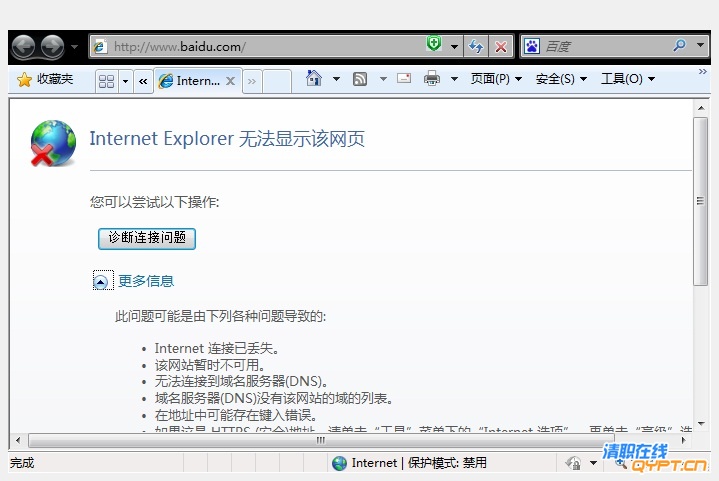Select the Intern... browser tab

pyautogui.click(x=198, y=81)
